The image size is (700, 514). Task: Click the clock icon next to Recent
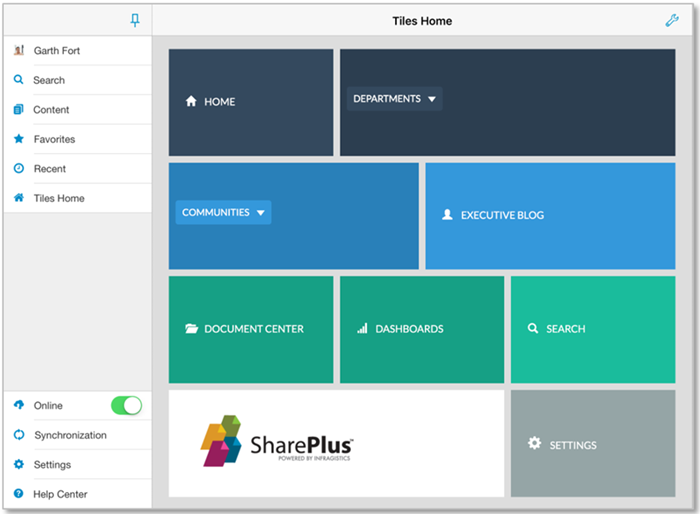pyautogui.click(x=19, y=169)
